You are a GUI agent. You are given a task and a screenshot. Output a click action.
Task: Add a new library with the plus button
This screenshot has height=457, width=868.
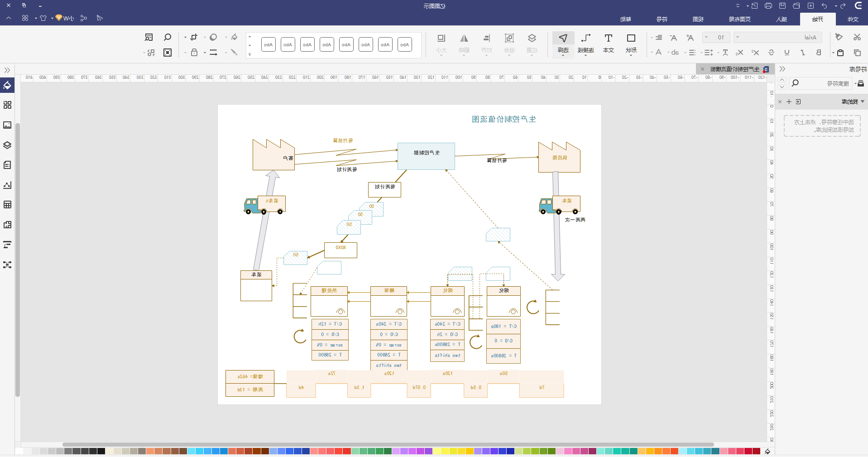click(x=789, y=101)
